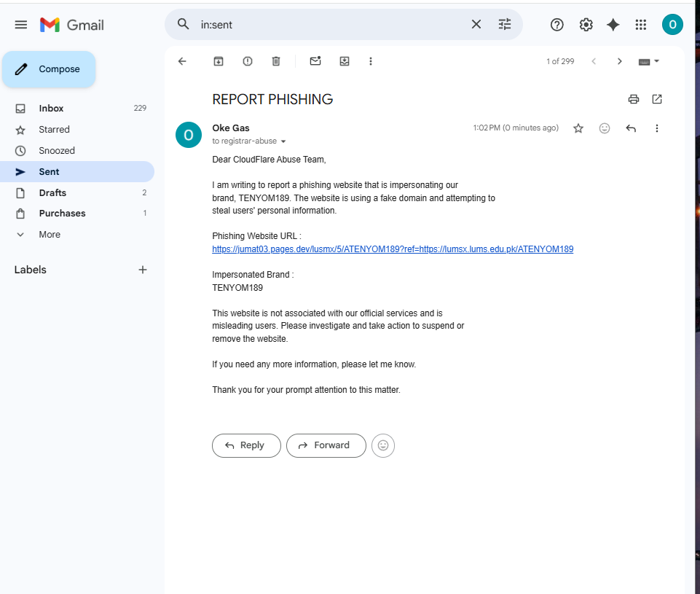Open the Gemini sparkle icon
The width and height of the screenshot is (700, 594).
tap(613, 25)
